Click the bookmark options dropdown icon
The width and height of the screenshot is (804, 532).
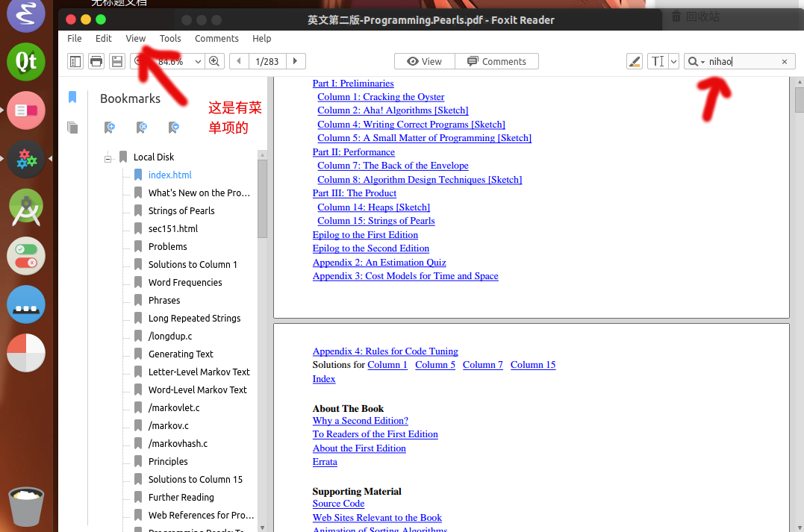pos(174,127)
